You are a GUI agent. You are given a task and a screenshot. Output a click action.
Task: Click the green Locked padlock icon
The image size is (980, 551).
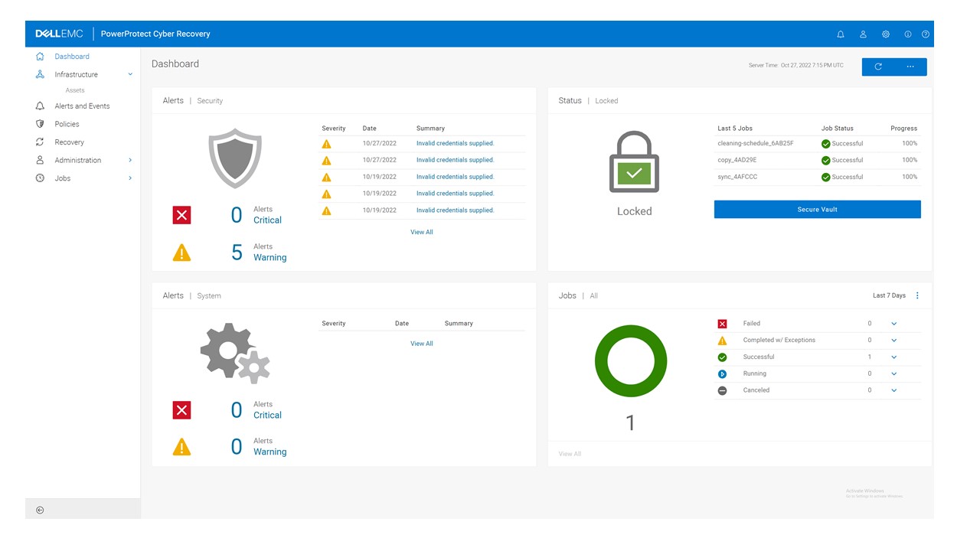point(634,161)
